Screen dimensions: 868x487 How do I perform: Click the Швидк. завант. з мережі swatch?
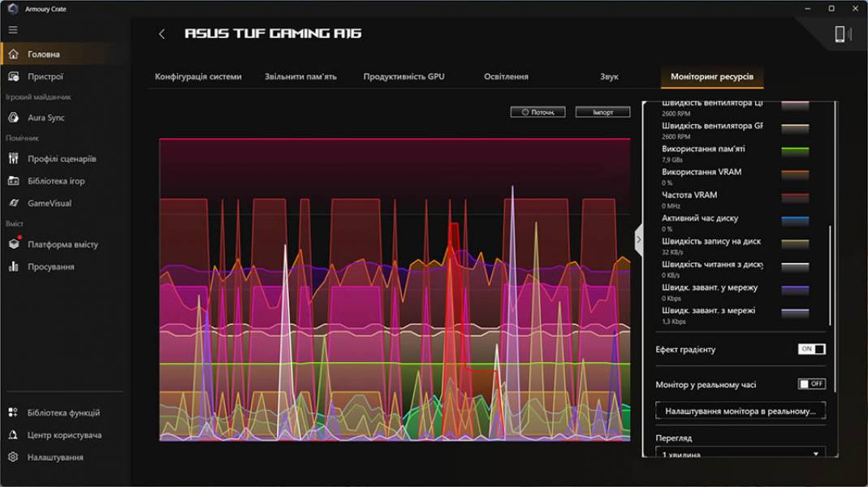click(x=795, y=312)
